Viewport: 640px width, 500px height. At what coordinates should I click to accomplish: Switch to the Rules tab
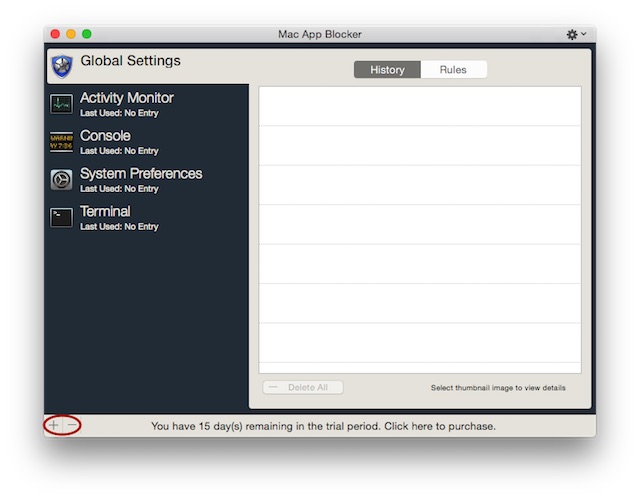tap(453, 70)
